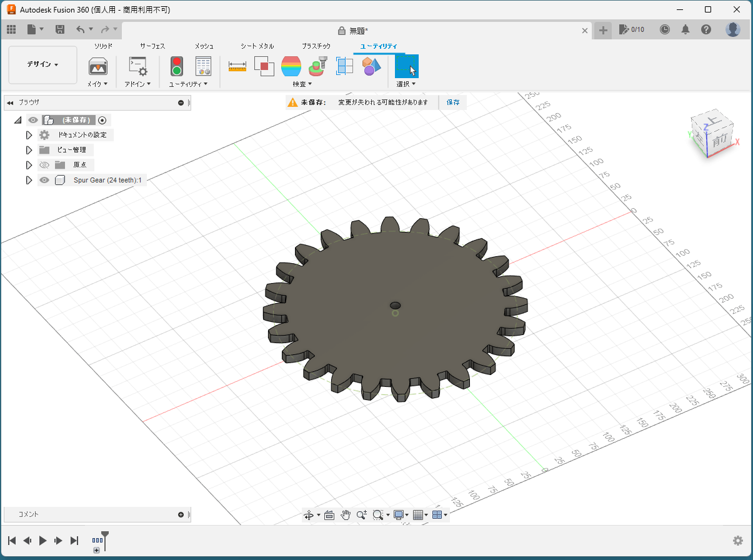
Task: Open the 検査 dropdown menu
Action: (x=302, y=84)
